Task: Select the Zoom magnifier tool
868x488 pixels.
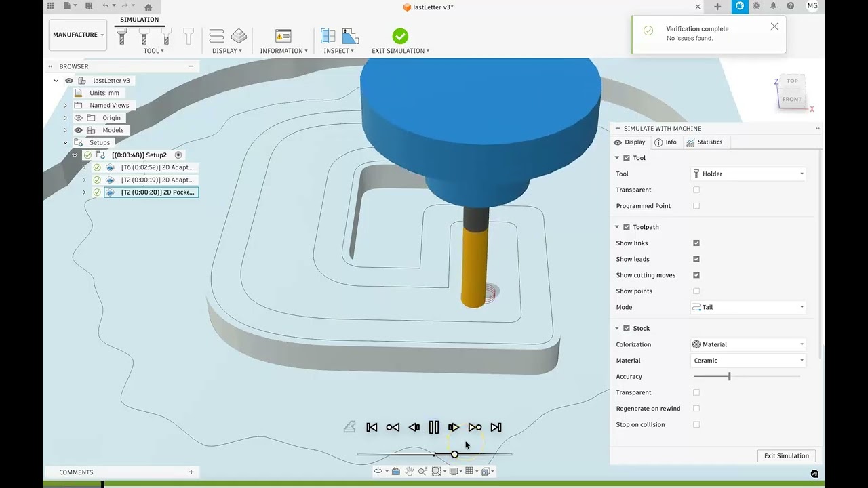Action: click(423, 471)
